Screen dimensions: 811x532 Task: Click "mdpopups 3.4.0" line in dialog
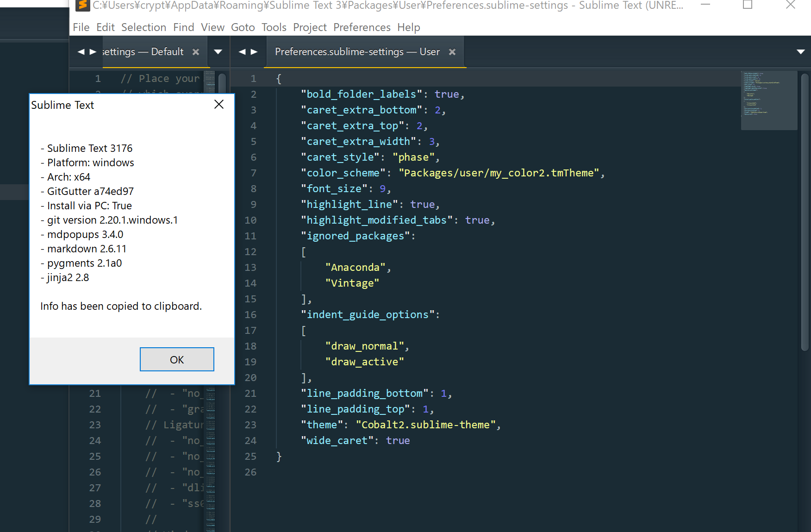tap(82, 234)
